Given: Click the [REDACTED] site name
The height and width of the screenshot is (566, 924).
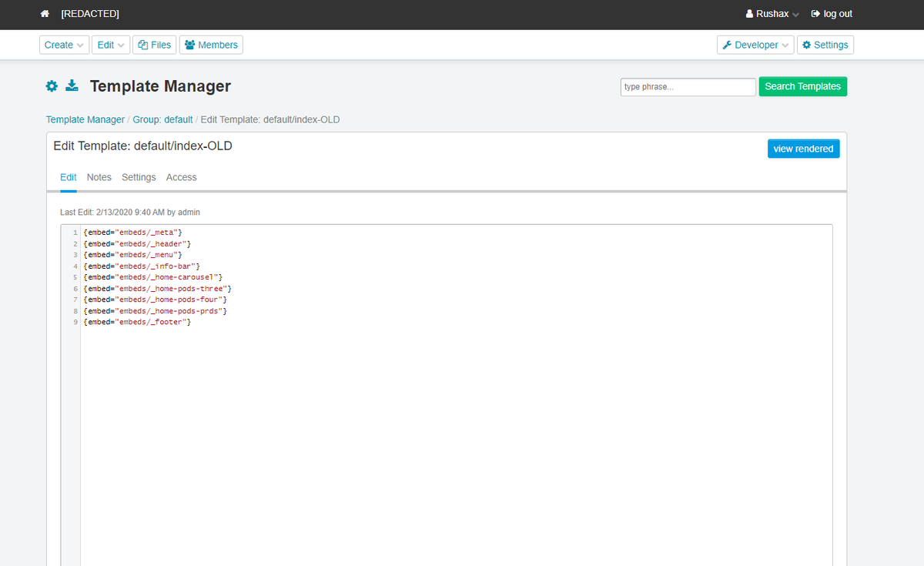Looking at the screenshot, I should click(x=90, y=14).
